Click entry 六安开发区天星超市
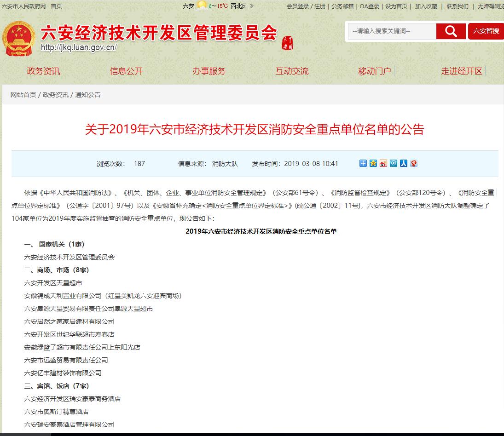Image resolution: width=504 pixels, height=436 pixels. [x=53, y=283]
